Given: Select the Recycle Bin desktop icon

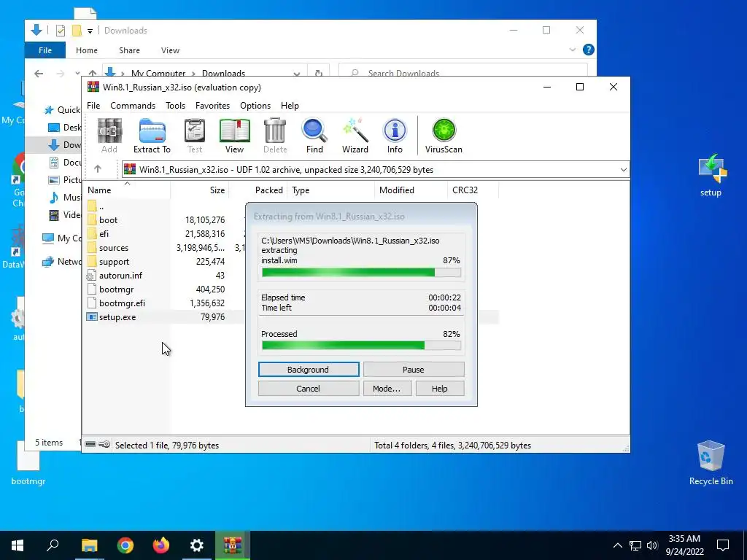Looking at the screenshot, I should point(711,463).
